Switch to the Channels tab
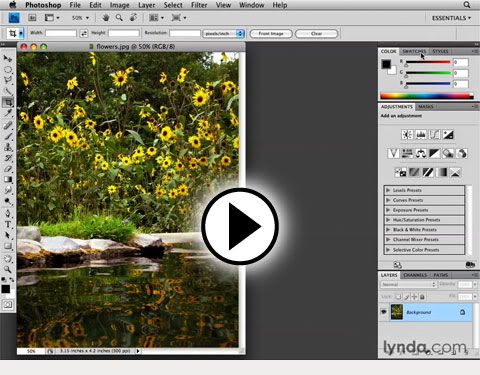This screenshot has width=480, height=375. click(x=415, y=275)
